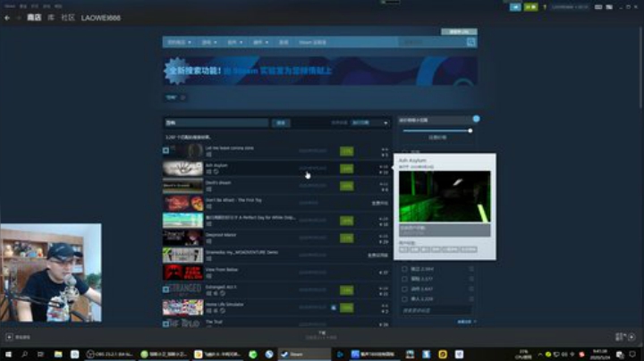Tick the tag checkbox with count 2,064

coord(404,269)
